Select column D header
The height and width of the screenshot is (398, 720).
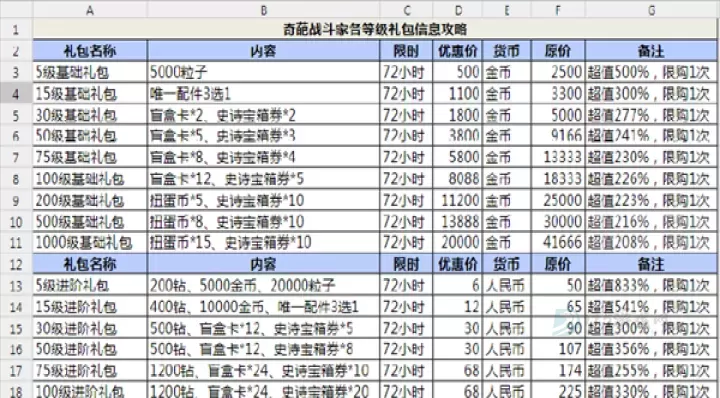point(457,10)
